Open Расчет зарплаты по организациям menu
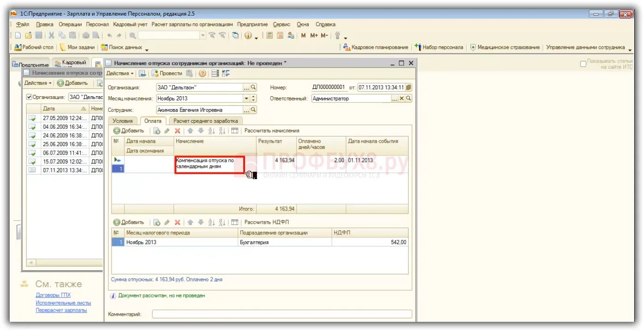644x331 pixels. pos(192,24)
